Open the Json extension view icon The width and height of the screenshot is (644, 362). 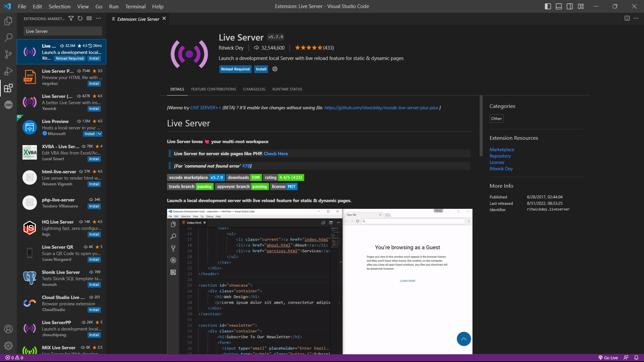[8, 105]
